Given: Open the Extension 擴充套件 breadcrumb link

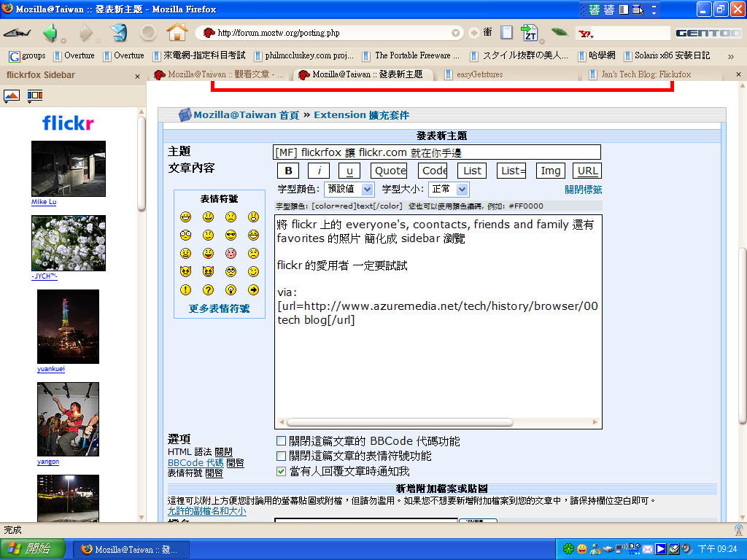Looking at the screenshot, I should pos(361,115).
